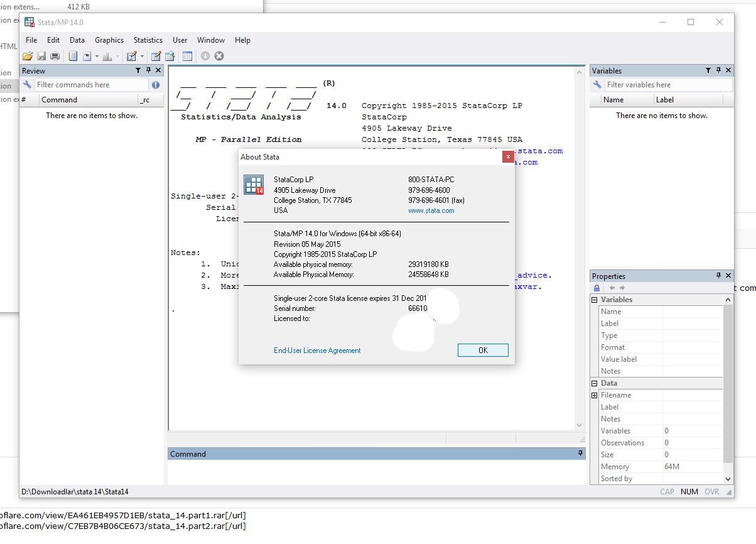The width and height of the screenshot is (756, 544).
Task: Click the Name column header in Variables panel
Action: pyautogui.click(x=627, y=100)
